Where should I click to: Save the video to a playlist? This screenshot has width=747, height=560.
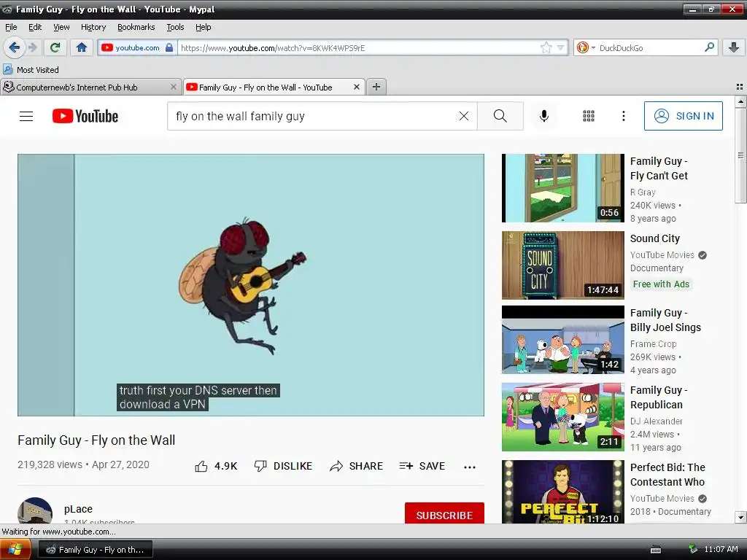(422, 466)
